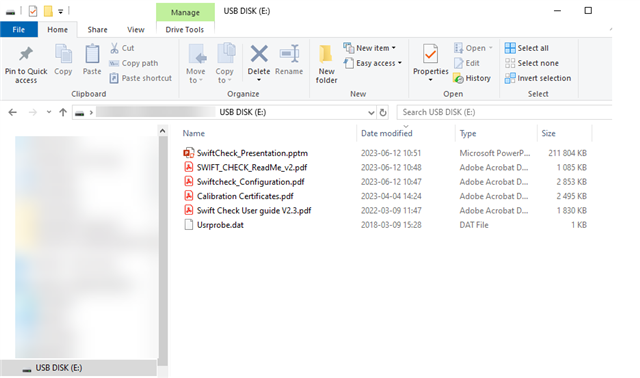The height and width of the screenshot is (378, 640).
Task: Click the Manage contextual tab
Action: (185, 12)
